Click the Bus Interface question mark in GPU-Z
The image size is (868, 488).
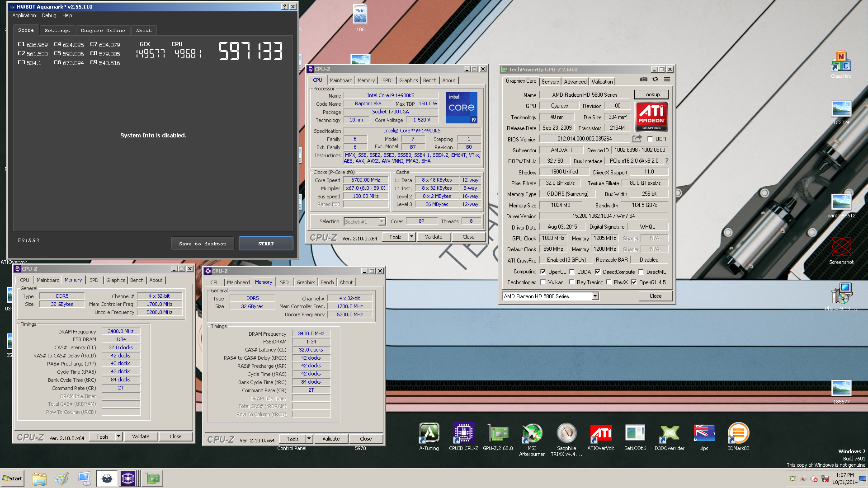[666, 161]
